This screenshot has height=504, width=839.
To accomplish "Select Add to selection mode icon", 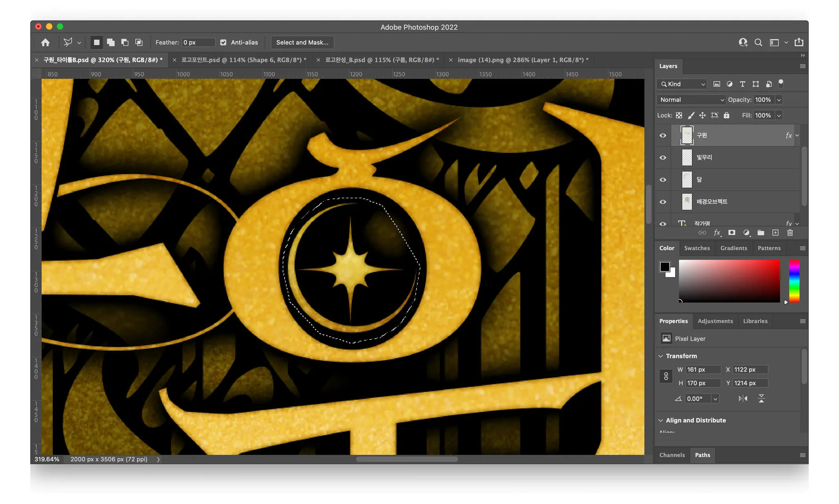I will click(x=111, y=43).
